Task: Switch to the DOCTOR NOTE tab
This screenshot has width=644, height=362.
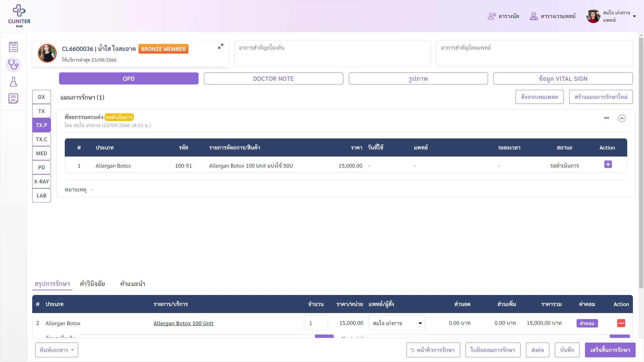Action: point(273,78)
